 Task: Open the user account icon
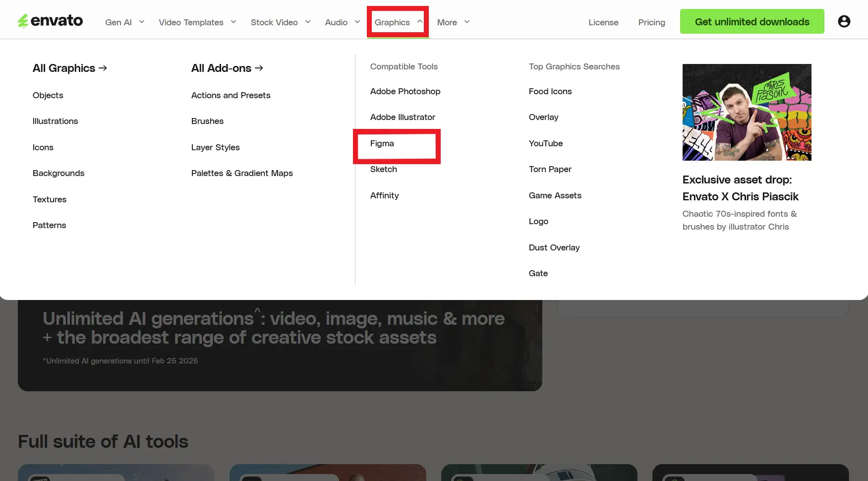[844, 21]
